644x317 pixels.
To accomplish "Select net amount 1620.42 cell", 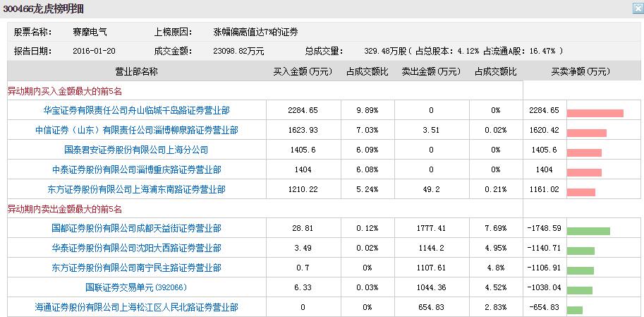I will (x=545, y=130).
